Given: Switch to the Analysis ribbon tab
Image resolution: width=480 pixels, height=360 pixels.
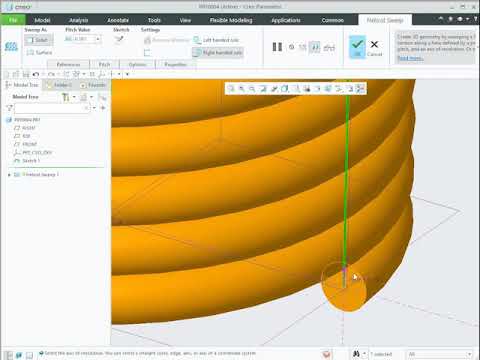Looking at the screenshot, I should pyautogui.click(x=78, y=20).
